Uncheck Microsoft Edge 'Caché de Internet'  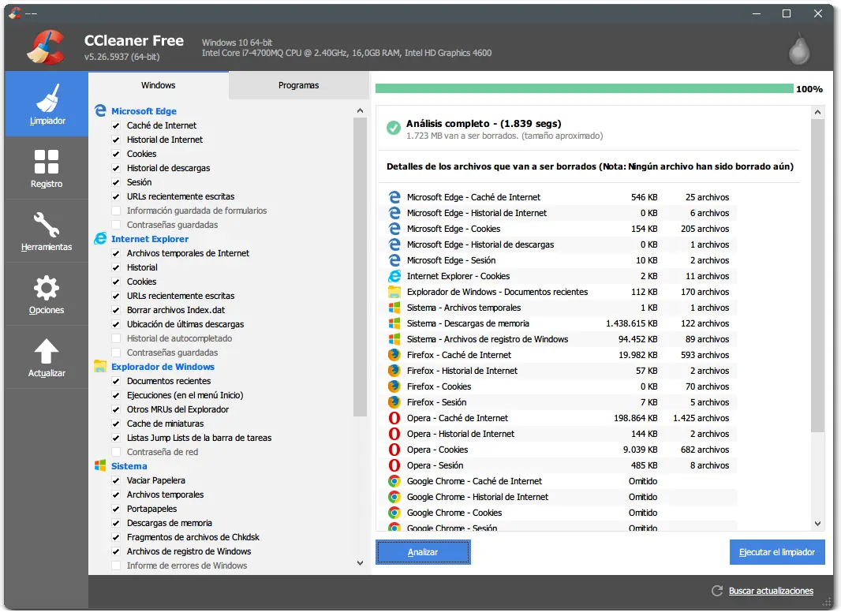115,125
